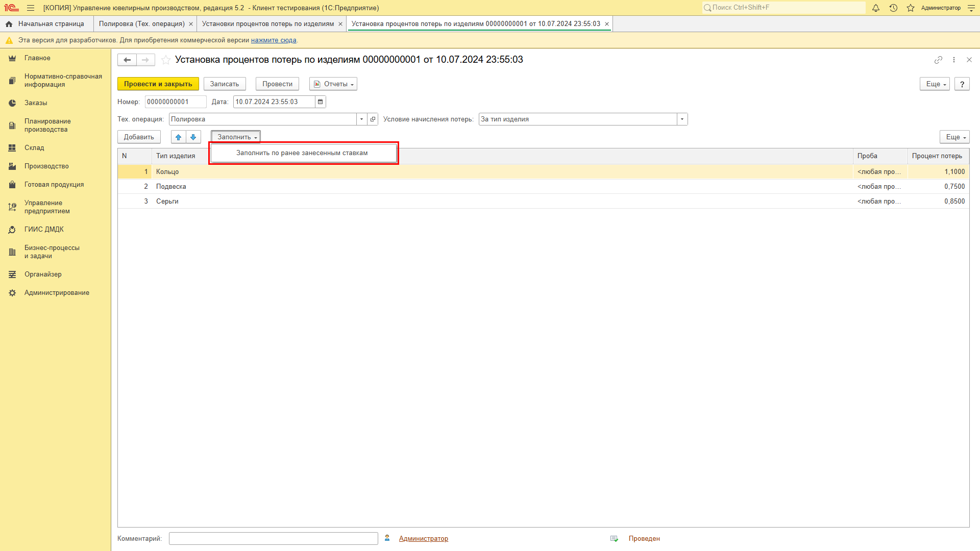Viewport: 980px width, 551px height.
Task: Open favorites star in title bar
Action: click(911, 8)
